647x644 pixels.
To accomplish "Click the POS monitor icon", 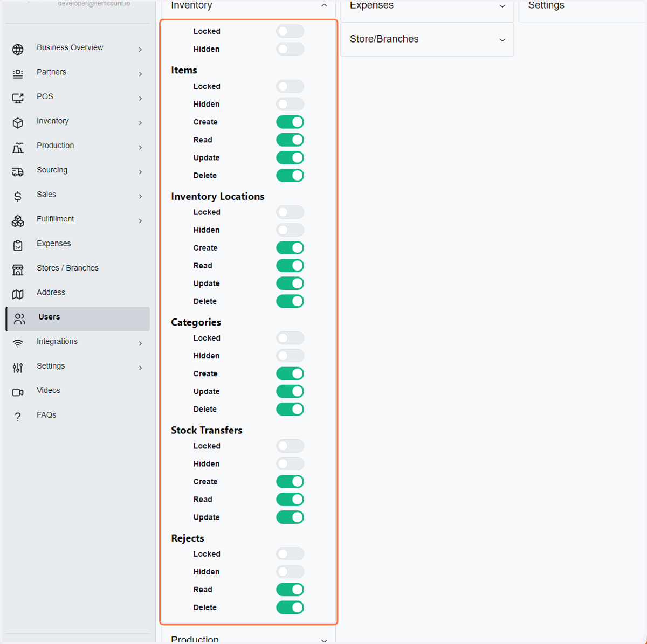I will tap(18, 99).
